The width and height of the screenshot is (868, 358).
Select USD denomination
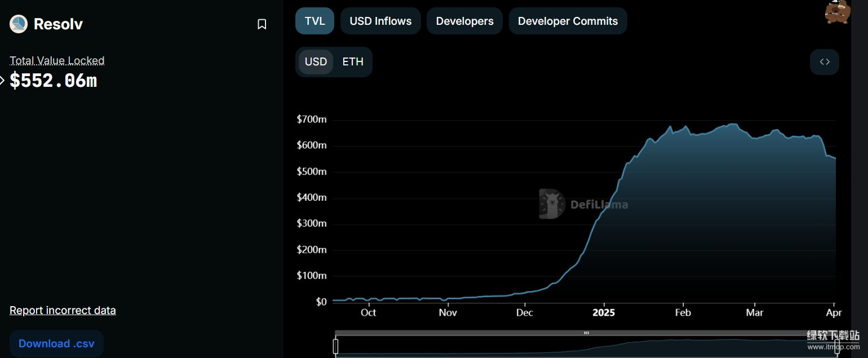pos(316,62)
